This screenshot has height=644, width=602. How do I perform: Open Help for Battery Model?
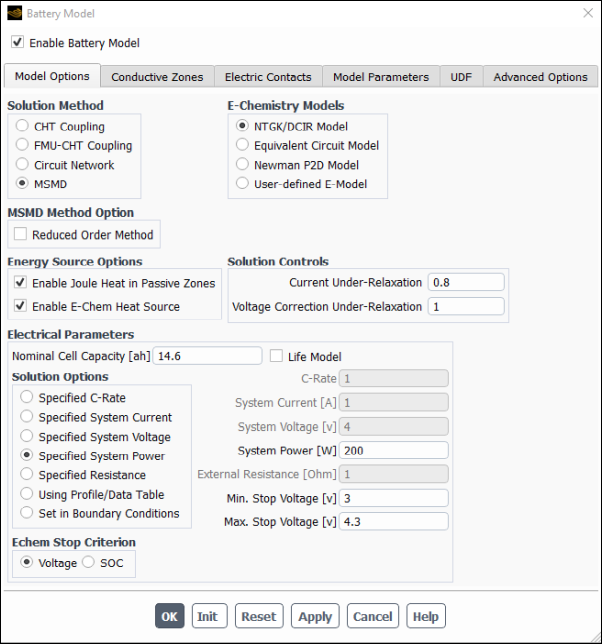(x=426, y=616)
